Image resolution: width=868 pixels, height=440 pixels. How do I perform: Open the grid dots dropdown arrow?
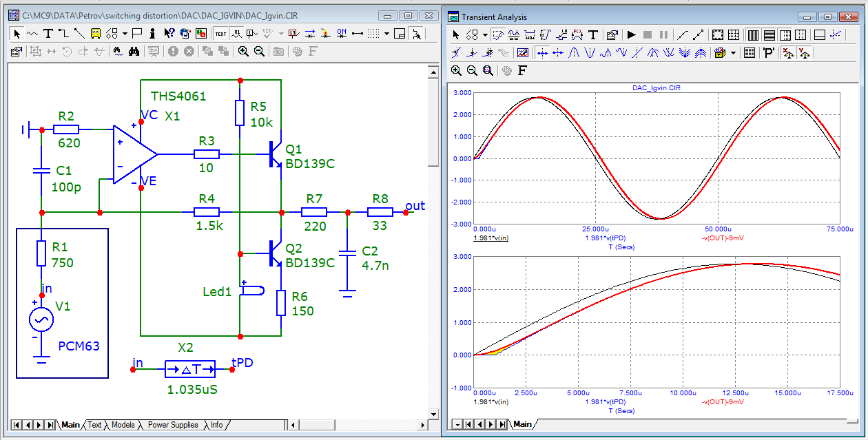[x=386, y=33]
